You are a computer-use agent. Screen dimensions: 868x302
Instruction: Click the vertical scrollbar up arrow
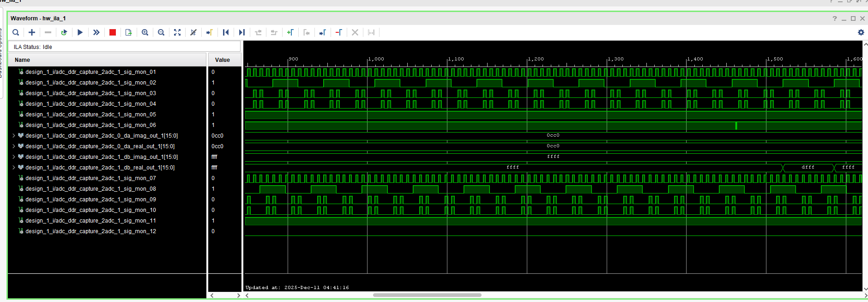pos(865,44)
